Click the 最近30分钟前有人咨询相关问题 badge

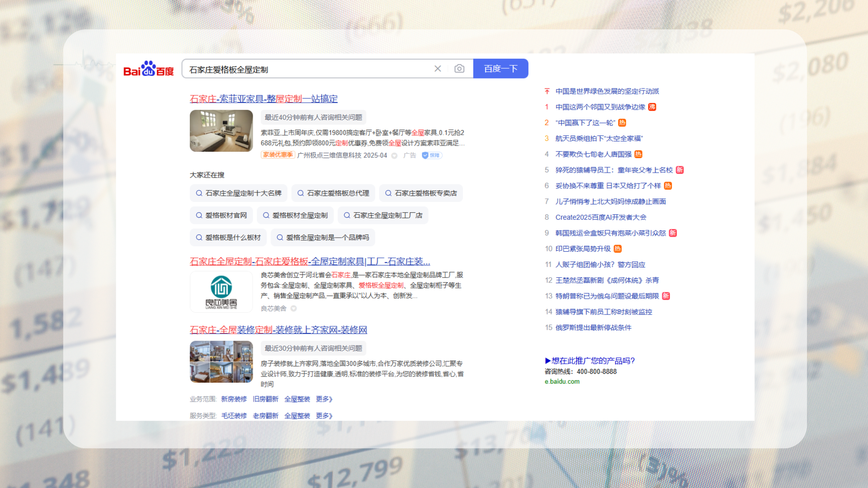click(x=313, y=348)
